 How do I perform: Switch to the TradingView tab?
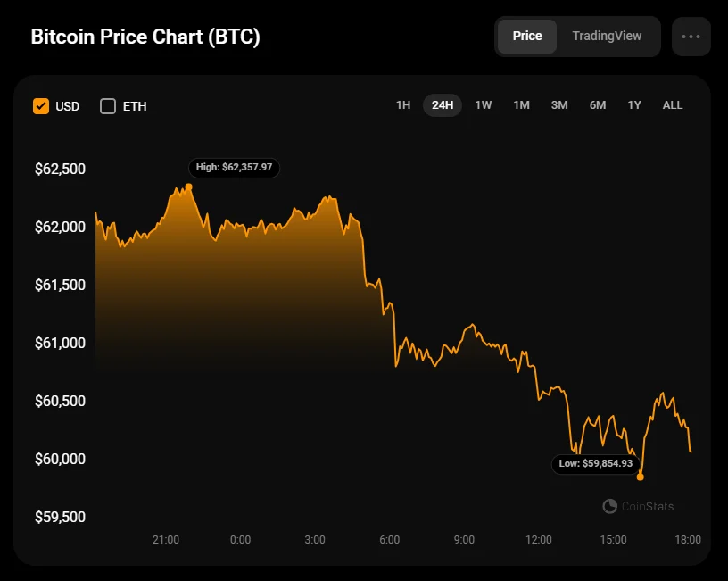[x=607, y=37]
